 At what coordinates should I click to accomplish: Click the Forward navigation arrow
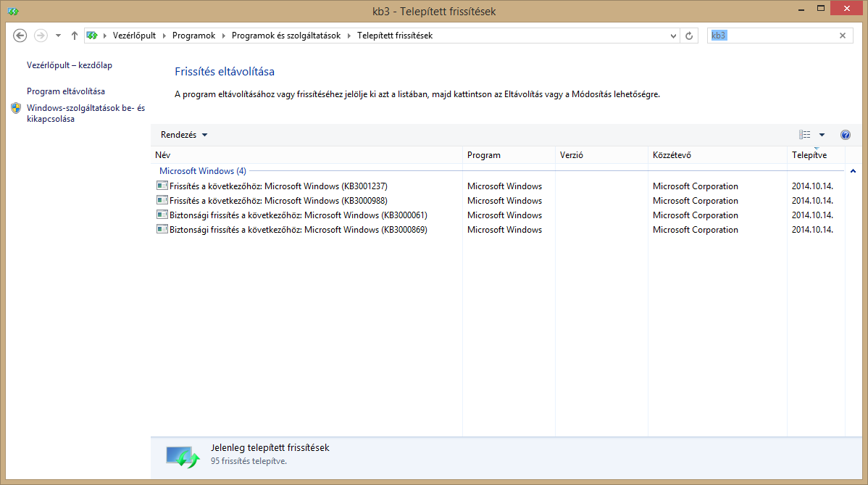click(41, 36)
